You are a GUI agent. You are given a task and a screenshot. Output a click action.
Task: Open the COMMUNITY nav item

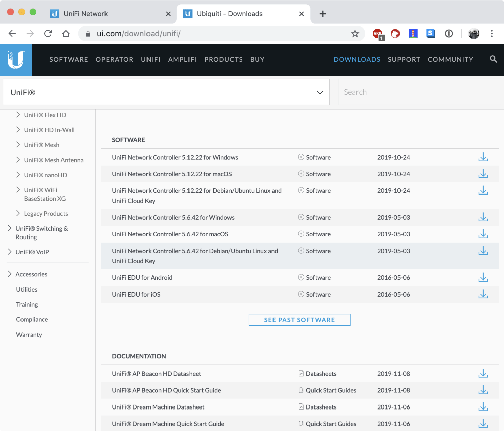[451, 60]
